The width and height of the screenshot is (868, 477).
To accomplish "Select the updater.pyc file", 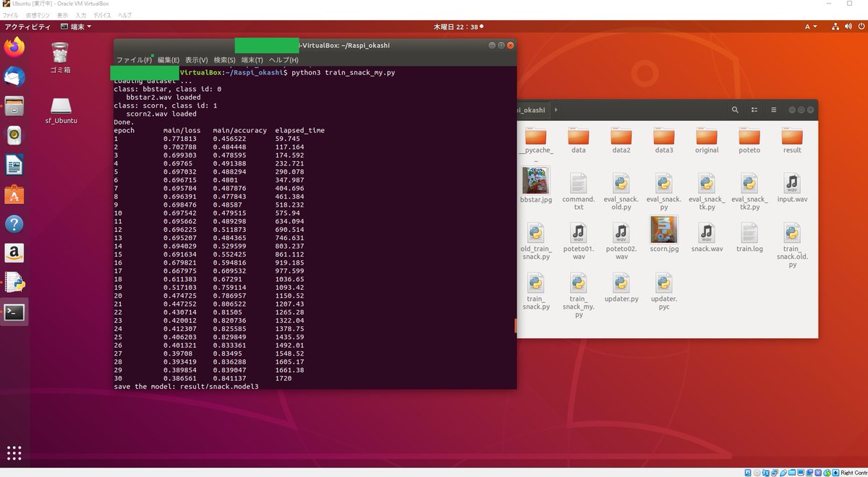I will [x=664, y=291].
